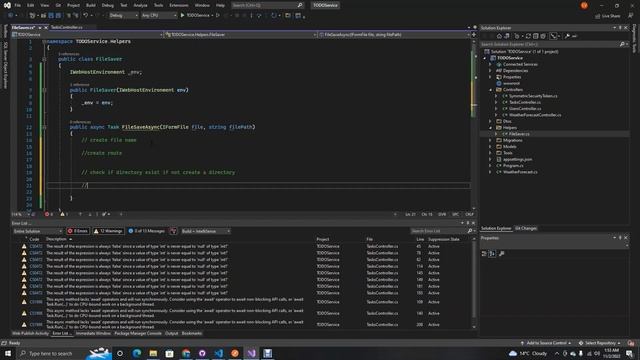
Task: Sort Error List by Code column header
Action: pos(34,239)
